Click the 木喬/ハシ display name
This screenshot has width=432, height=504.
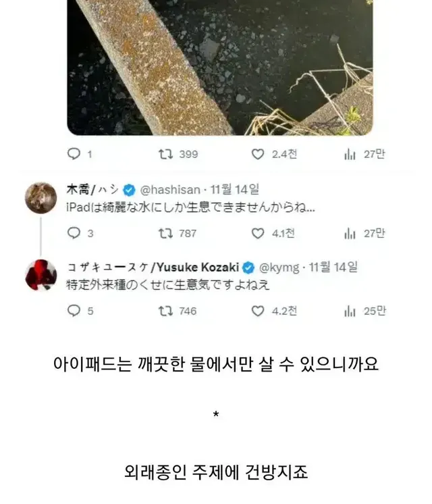coord(92,190)
